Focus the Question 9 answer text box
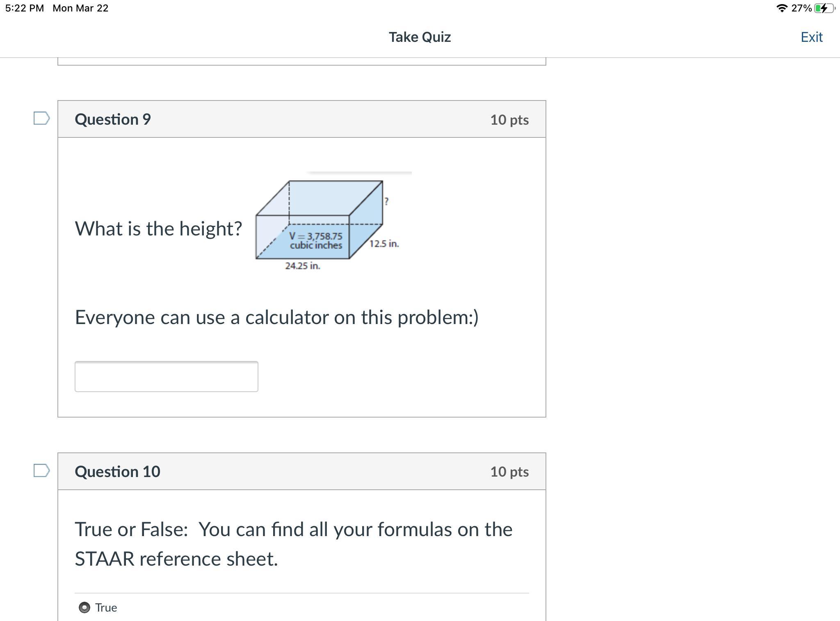Image resolution: width=840 pixels, height=621 pixels. [x=166, y=377]
